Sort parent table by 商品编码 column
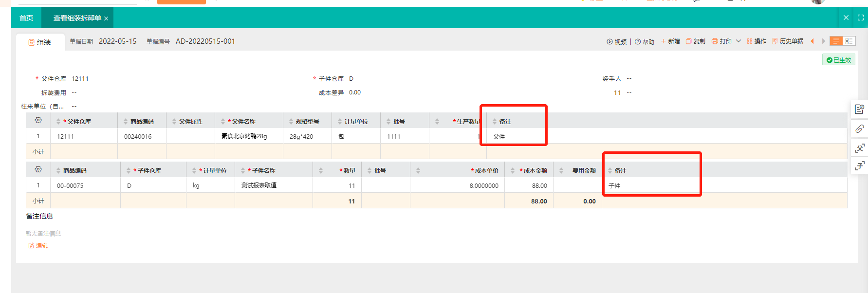The image size is (868, 293). pyautogui.click(x=126, y=122)
